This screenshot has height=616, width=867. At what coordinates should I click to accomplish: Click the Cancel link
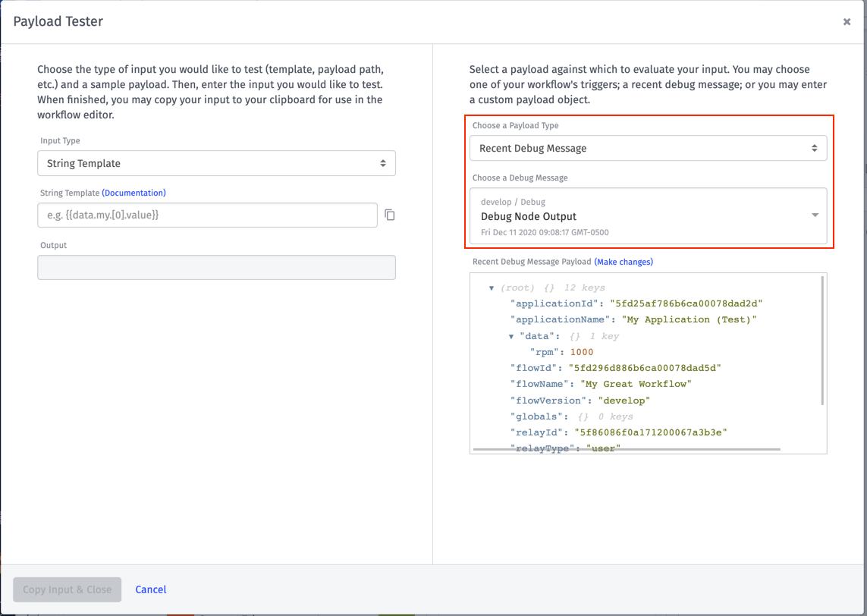click(x=150, y=589)
